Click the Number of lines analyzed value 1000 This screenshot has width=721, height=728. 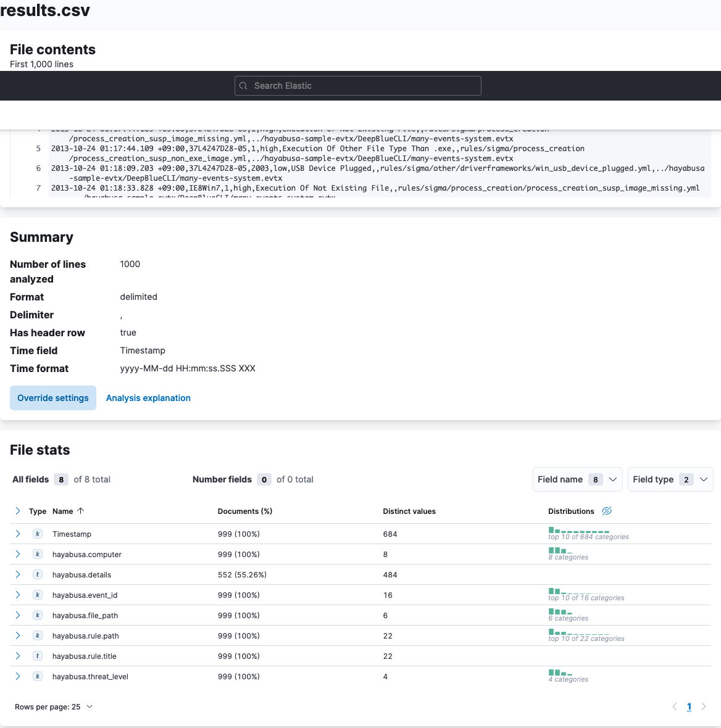pos(130,264)
